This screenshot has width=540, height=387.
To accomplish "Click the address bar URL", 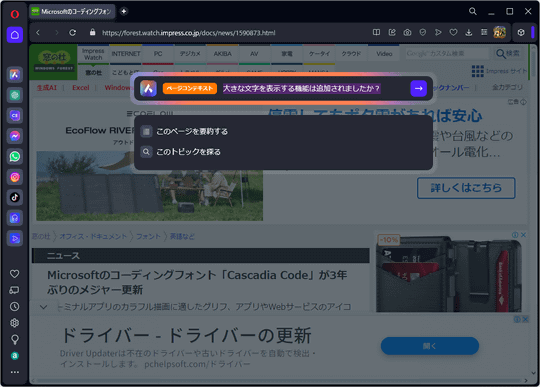I will tap(188, 33).
